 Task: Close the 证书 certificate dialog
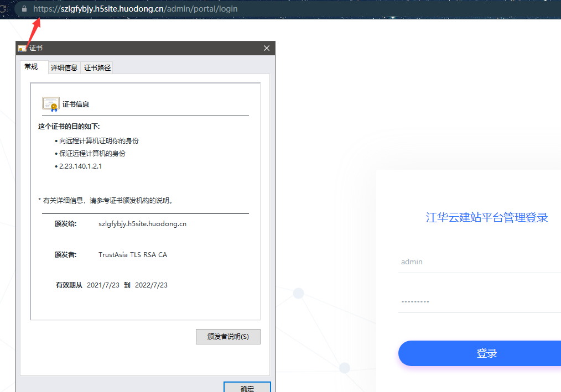pyautogui.click(x=267, y=49)
